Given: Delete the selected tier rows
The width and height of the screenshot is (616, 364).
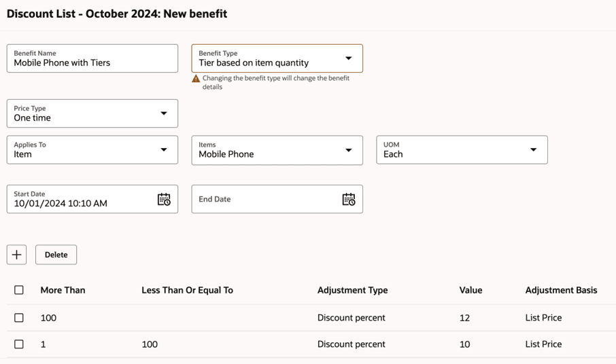Looking at the screenshot, I should coord(56,255).
